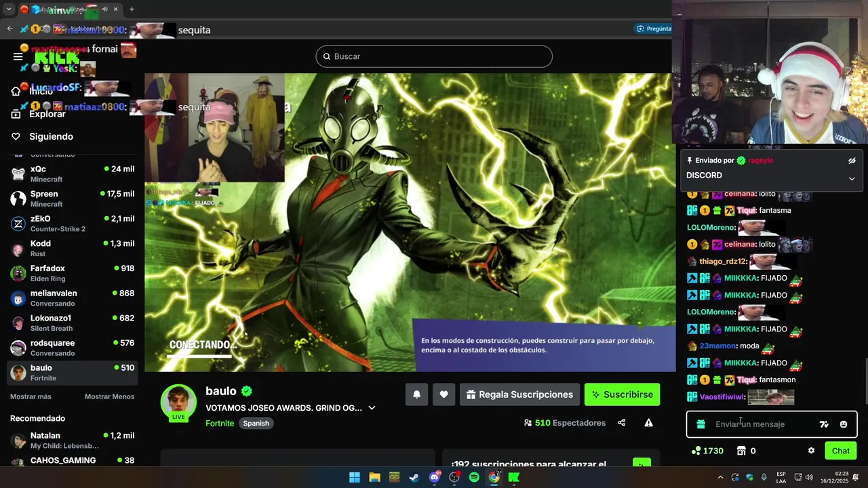Click the Siguiendo heart icon
The image size is (868, 488).
[x=16, y=136]
